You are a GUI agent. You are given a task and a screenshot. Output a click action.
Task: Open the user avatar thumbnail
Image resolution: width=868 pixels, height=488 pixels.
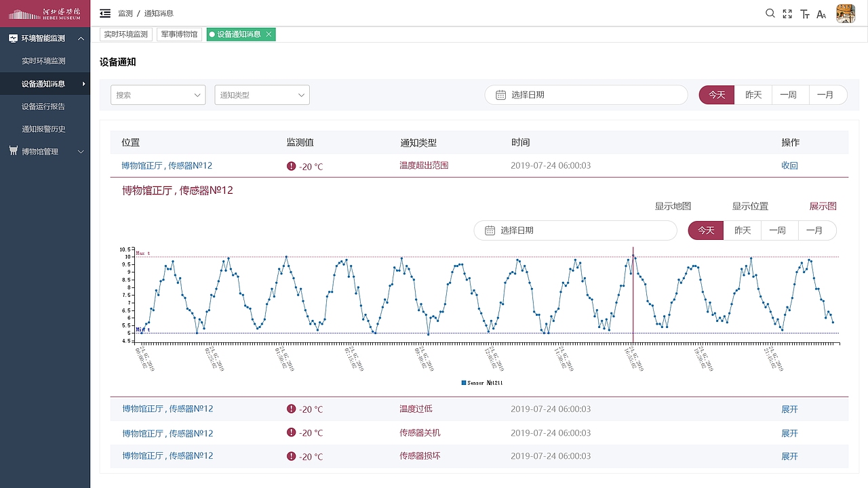point(845,14)
